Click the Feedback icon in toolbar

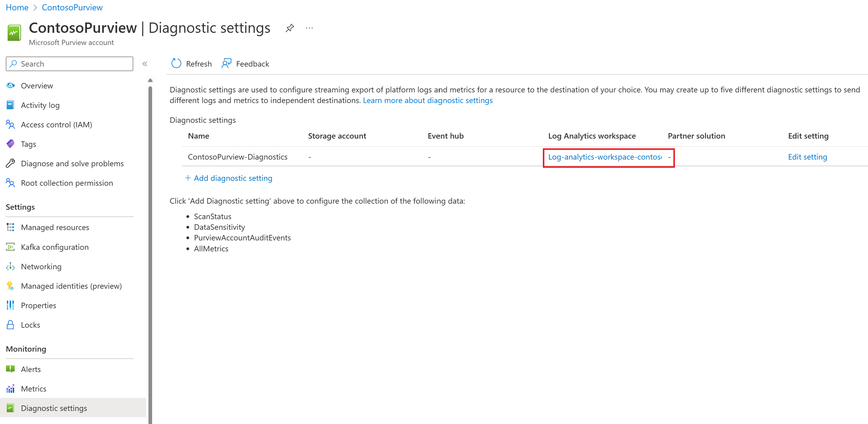coord(226,64)
